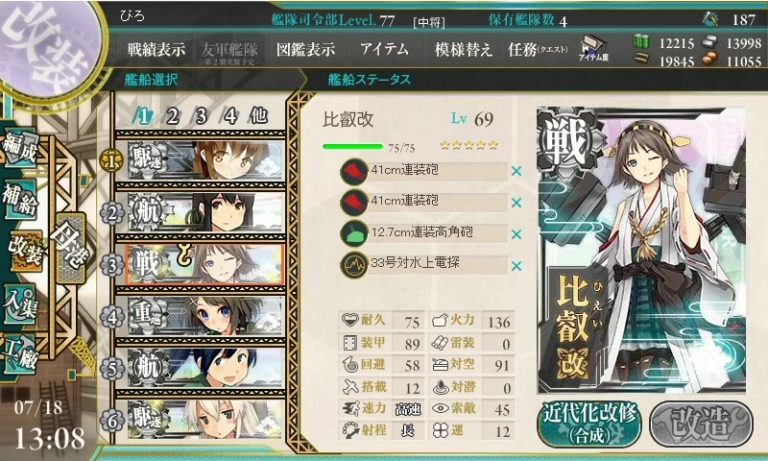The image size is (768, 461).
Task: Switch to fleet tab 2
Action: [x=172, y=117]
